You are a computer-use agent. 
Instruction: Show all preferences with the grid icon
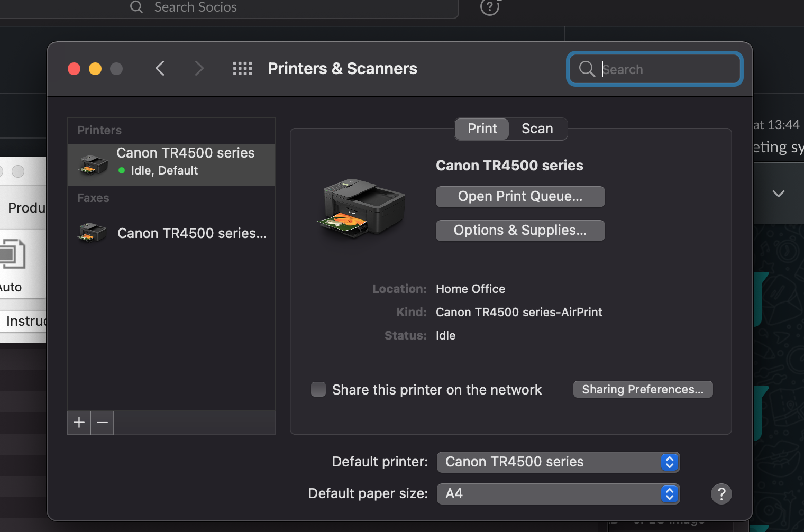(242, 68)
